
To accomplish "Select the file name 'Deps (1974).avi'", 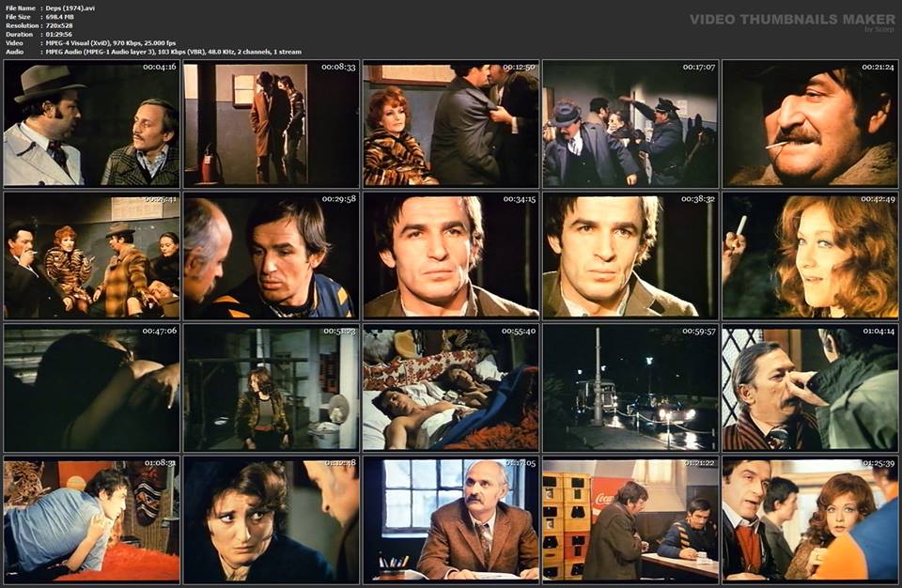I will (70, 8).
